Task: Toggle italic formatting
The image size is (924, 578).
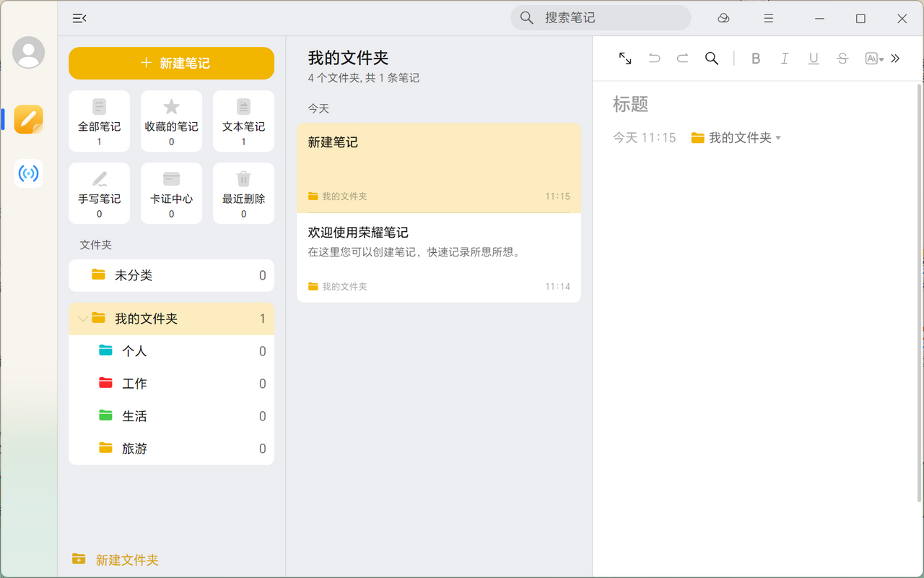Action: tap(785, 59)
